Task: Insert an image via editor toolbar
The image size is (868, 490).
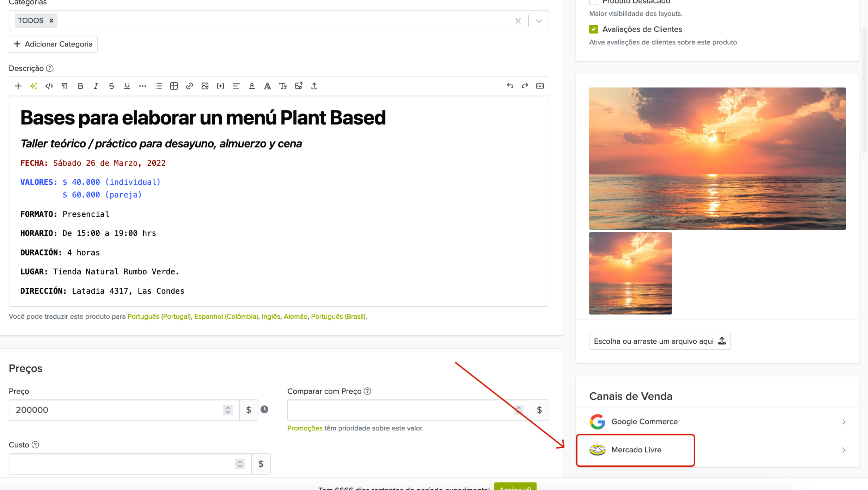Action: [x=205, y=86]
